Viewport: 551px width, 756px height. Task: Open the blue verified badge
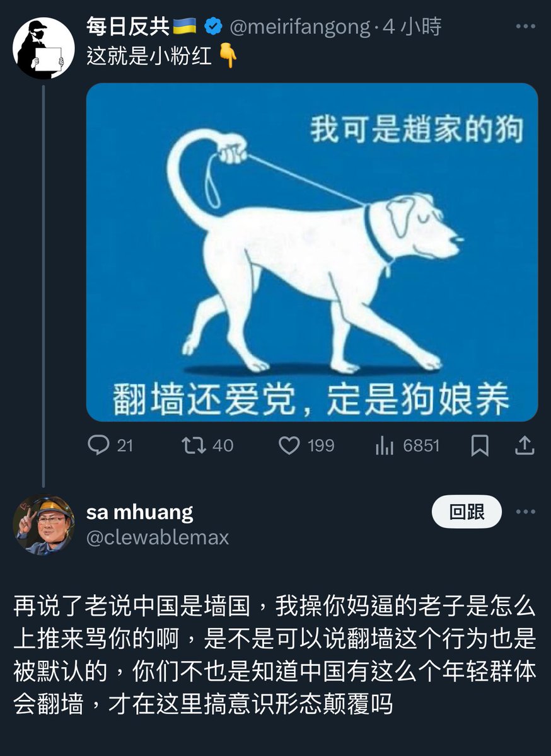(213, 26)
